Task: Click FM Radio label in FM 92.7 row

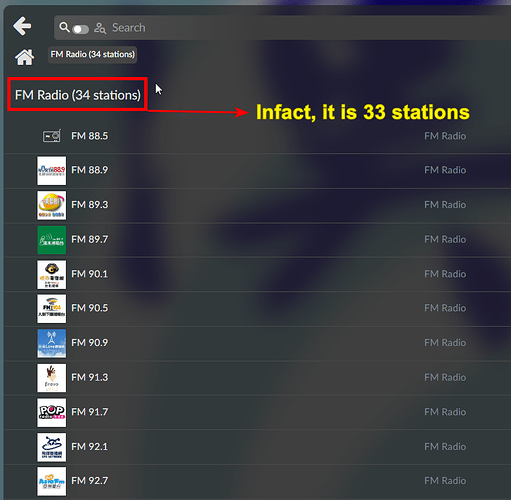Action: pos(445,481)
